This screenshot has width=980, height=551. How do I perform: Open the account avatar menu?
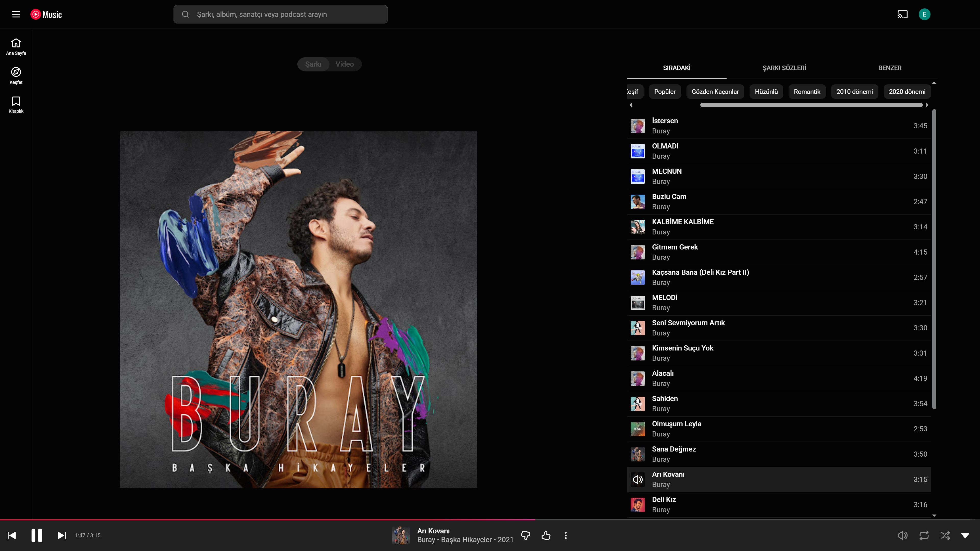(x=924, y=15)
